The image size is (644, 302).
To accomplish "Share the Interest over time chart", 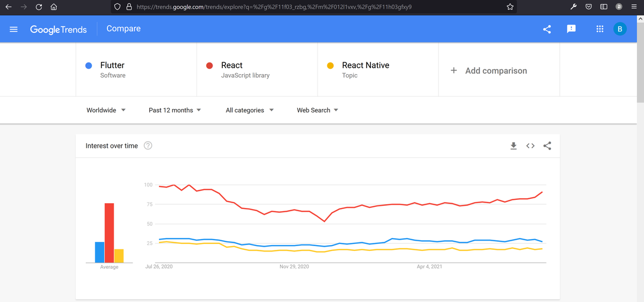I will pos(547,146).
